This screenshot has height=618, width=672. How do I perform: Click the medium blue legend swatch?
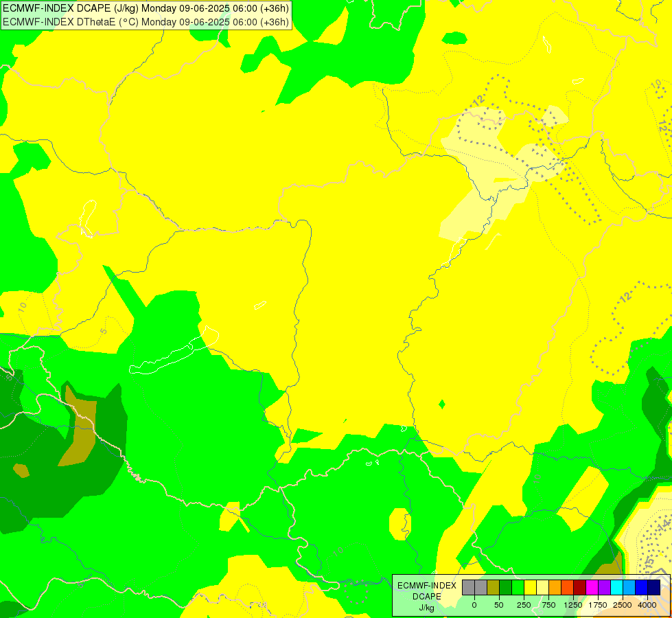[x=641, y=588]
